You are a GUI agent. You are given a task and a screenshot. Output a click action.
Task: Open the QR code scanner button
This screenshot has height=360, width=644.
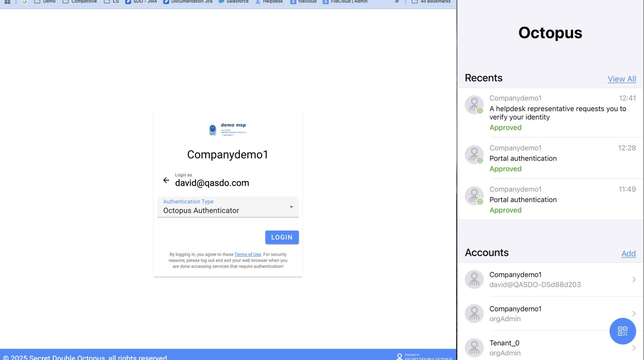[x=622, y=331]
